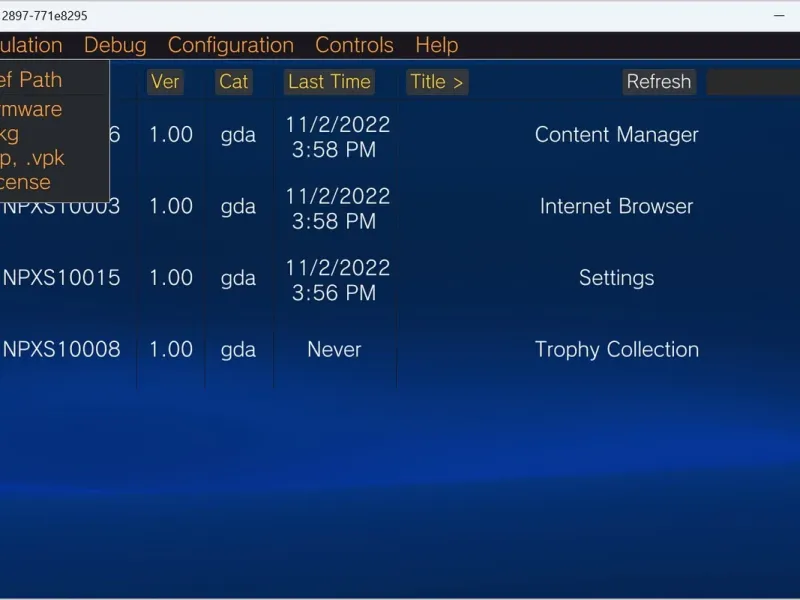The height and width of the screenshot is (600, 800).
Task: Click Content Manager last time cell
Action: pyautogui.click(x=337, y=137)
